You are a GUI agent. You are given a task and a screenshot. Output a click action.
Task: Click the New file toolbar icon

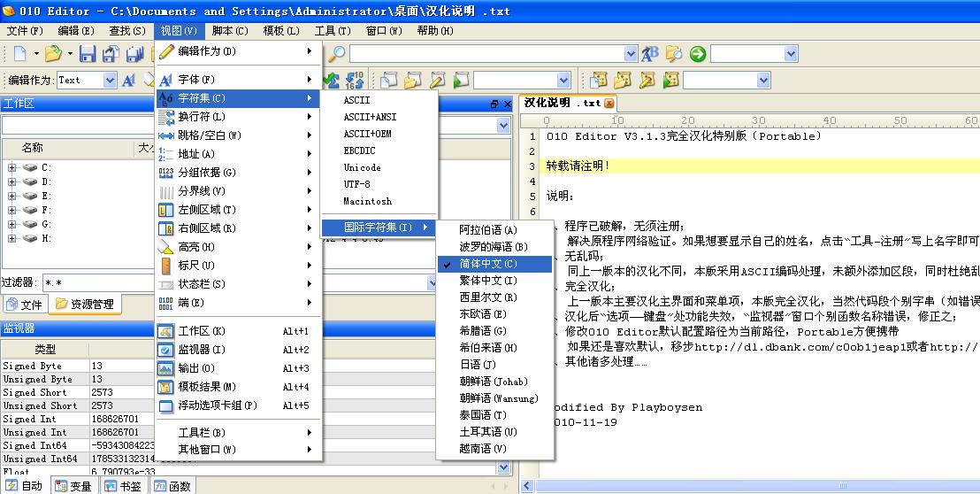click(x=20, y=54)
